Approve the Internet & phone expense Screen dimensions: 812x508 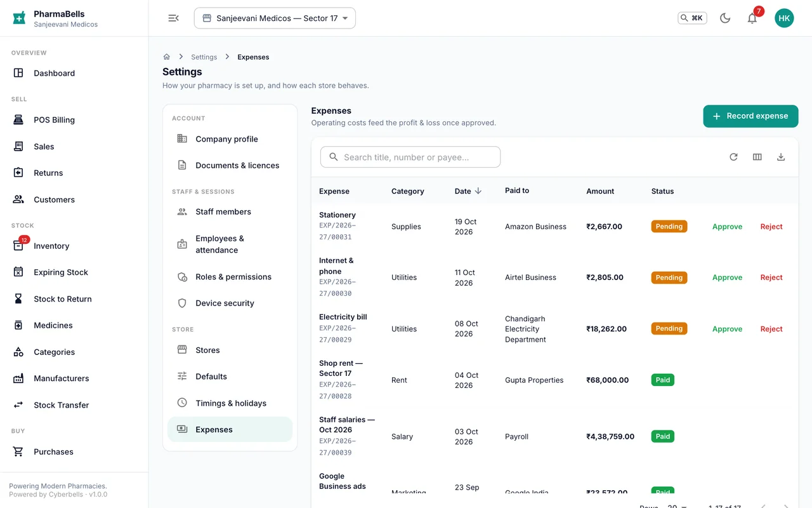pyautogui.click(x=727, y=277)
